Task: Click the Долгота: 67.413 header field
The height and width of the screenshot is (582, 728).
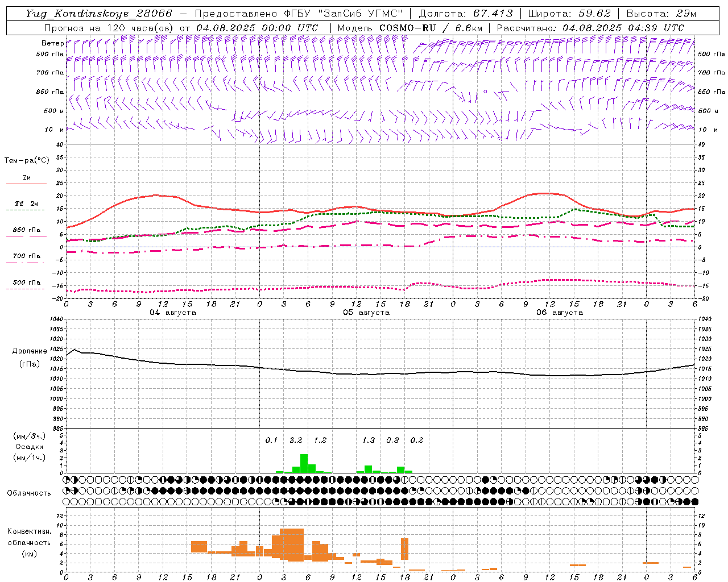Action: [x=466, y=14]
